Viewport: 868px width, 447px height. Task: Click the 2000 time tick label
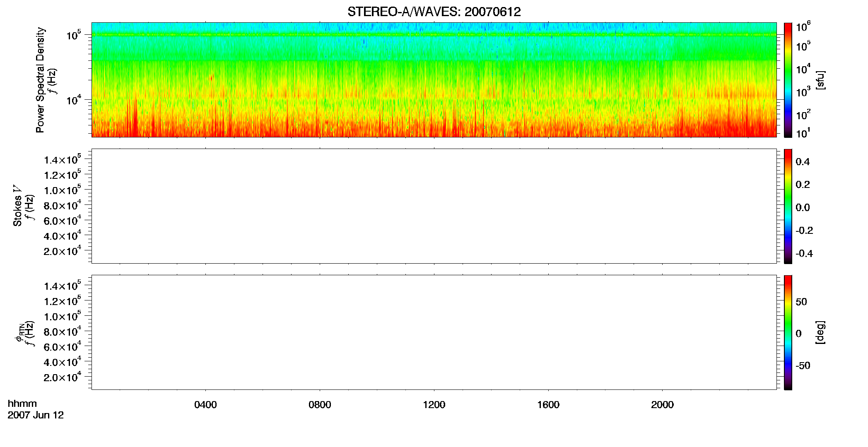(662, 405)
